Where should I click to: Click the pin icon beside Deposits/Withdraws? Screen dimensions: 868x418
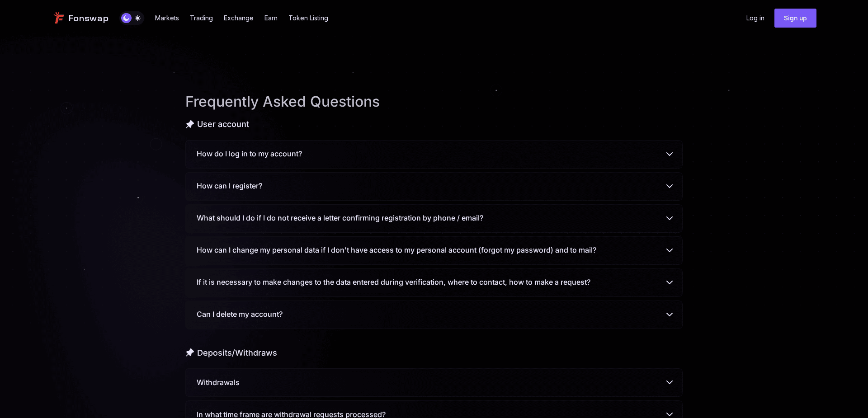click(189, 352)
